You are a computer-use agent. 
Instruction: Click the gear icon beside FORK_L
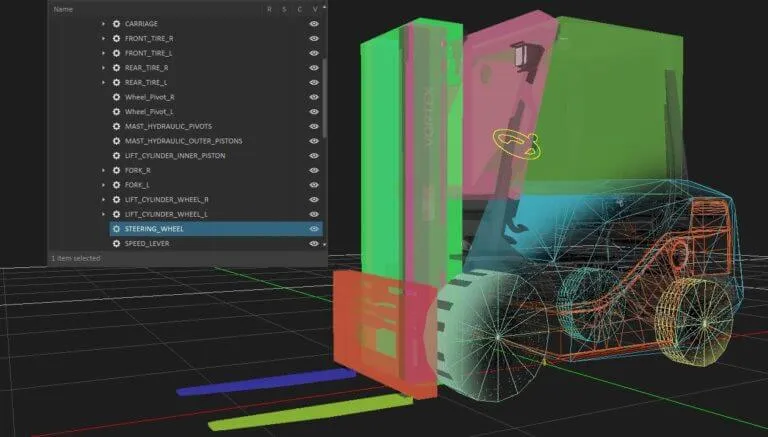(x=116, y=185)
